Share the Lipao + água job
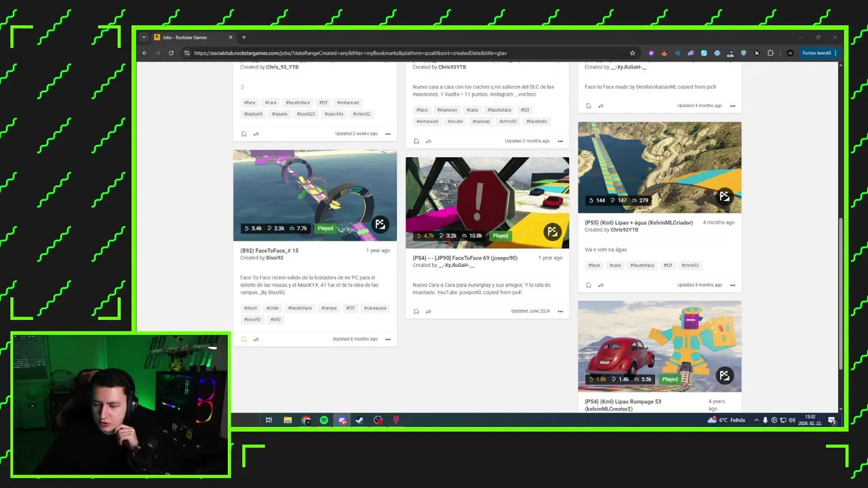 601,285
